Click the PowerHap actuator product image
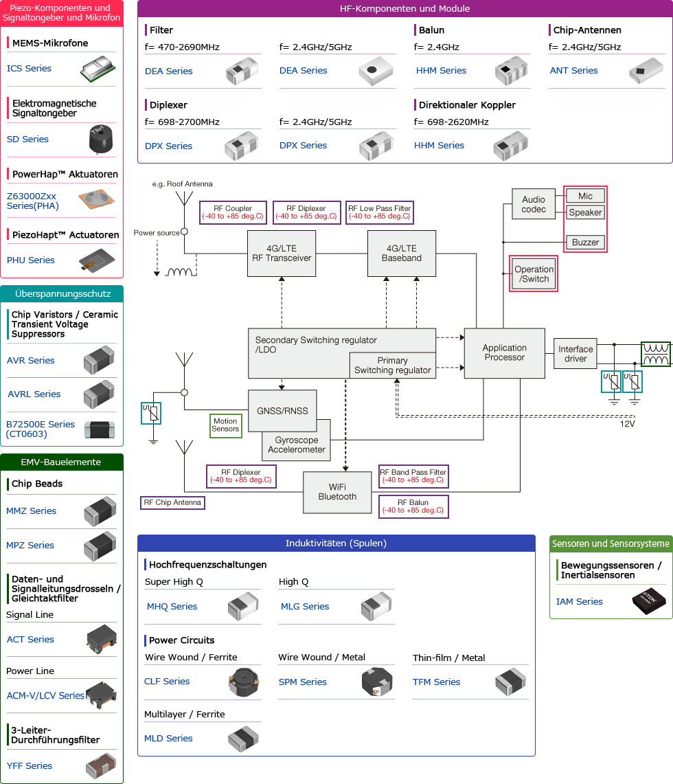Screen dimensions: 673x784 tap(98, 200)
